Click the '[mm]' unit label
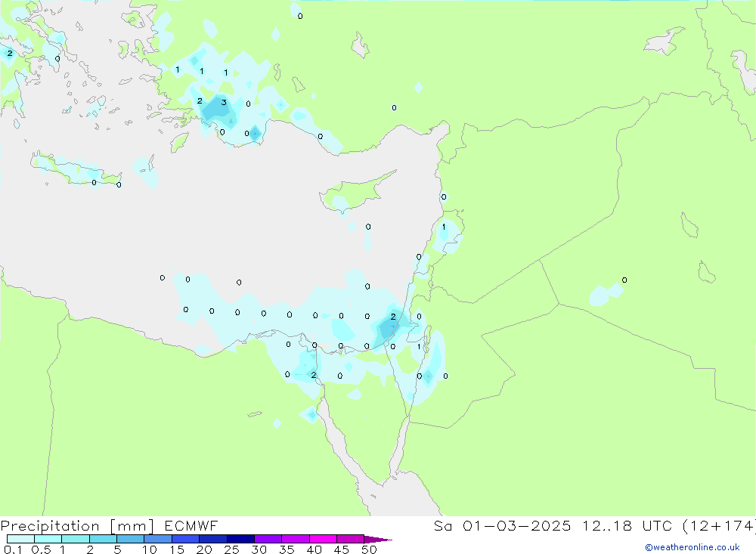Screen dimensions: 756x554 pos(132,526)
